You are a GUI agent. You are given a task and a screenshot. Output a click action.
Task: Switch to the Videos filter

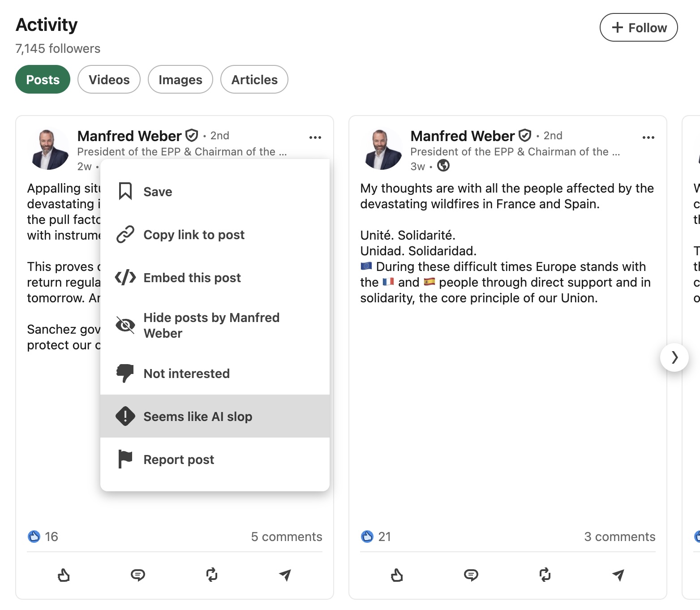click(x=109, y=79)
